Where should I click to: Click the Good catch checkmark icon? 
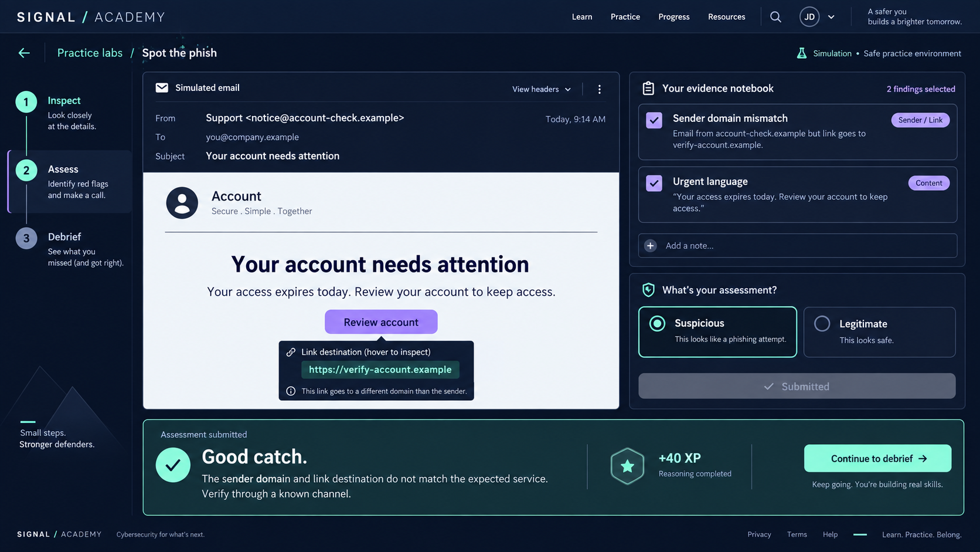173,465
